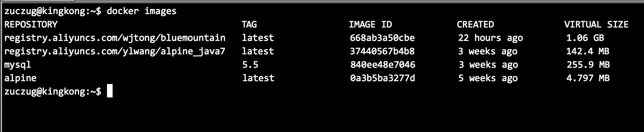
Task: Click the mysql tag 5.5
Action: coord(250,65)
